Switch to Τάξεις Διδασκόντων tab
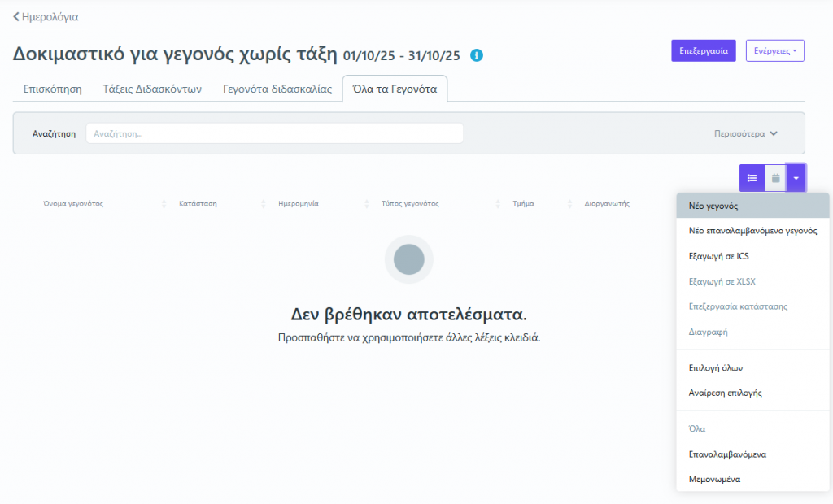Screen dimensions: 833x504 tap(152, 89)
